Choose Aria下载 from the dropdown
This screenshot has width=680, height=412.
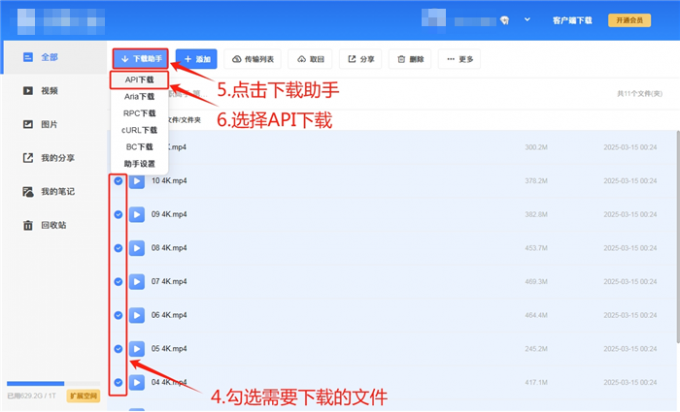139,97
